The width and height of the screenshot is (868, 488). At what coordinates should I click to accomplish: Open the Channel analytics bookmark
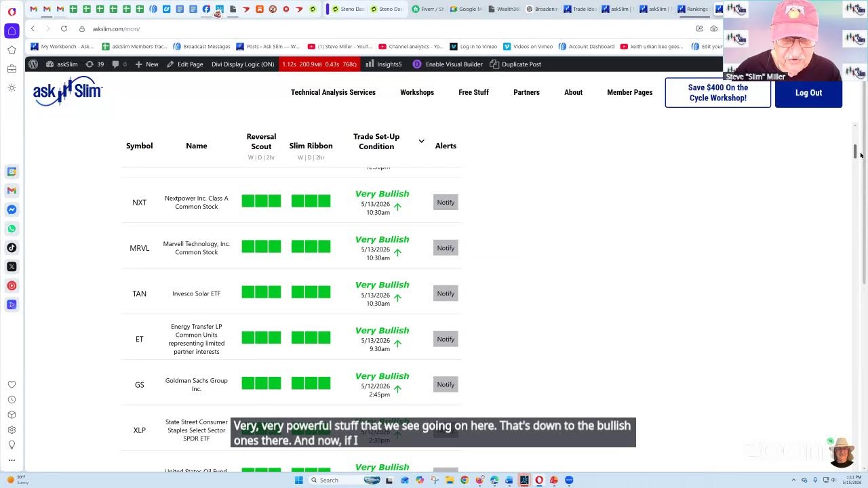click(411, 47)
